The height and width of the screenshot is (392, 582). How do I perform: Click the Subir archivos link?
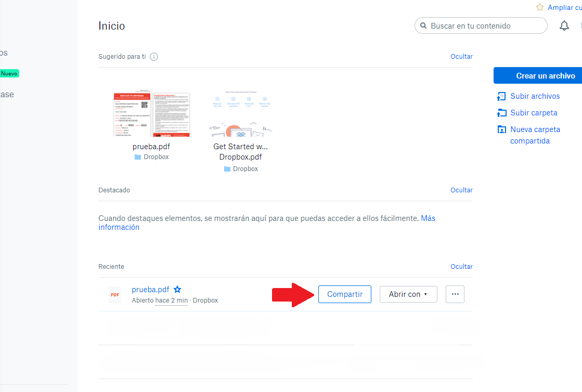tap(535, 96)
